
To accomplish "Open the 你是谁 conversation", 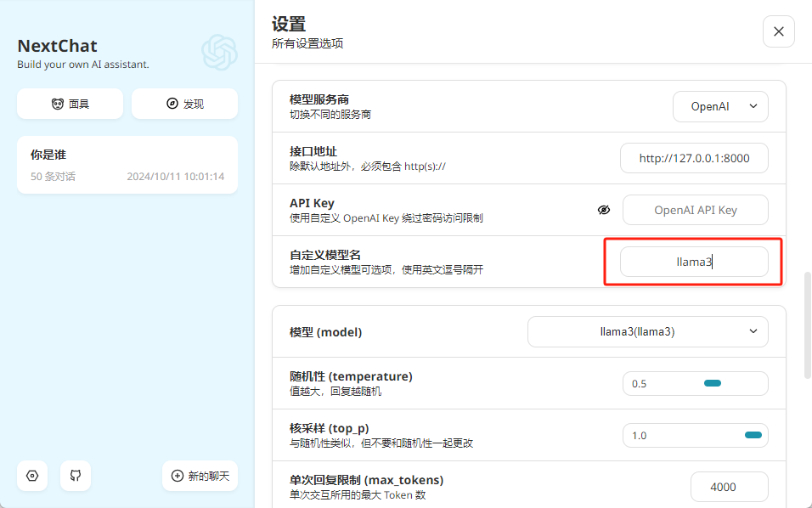I will pyautogui.click(x=127, y=165).
